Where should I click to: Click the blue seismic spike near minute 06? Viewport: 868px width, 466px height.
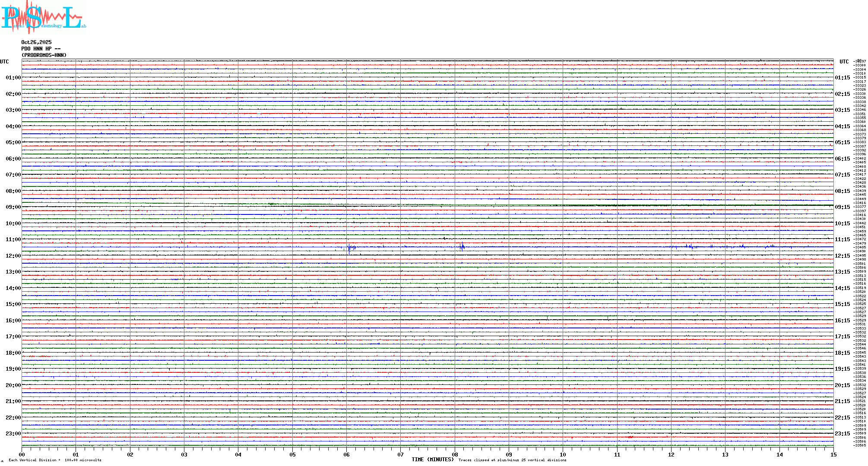pyautogui.click(x=349, y=248)
